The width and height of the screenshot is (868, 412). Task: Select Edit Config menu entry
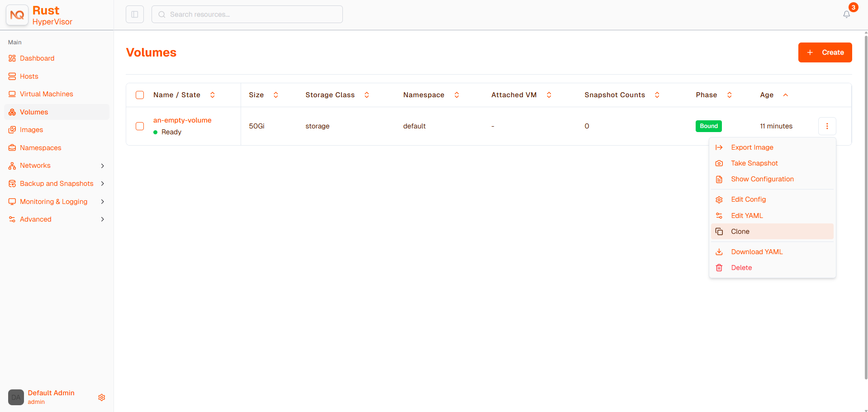pos(772,199)
